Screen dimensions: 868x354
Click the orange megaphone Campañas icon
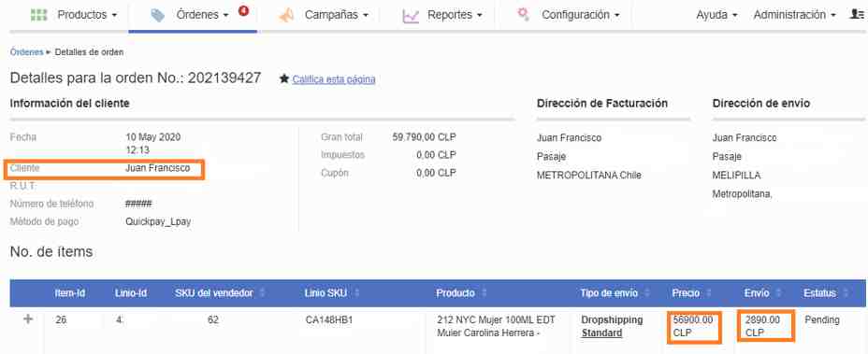287,16
